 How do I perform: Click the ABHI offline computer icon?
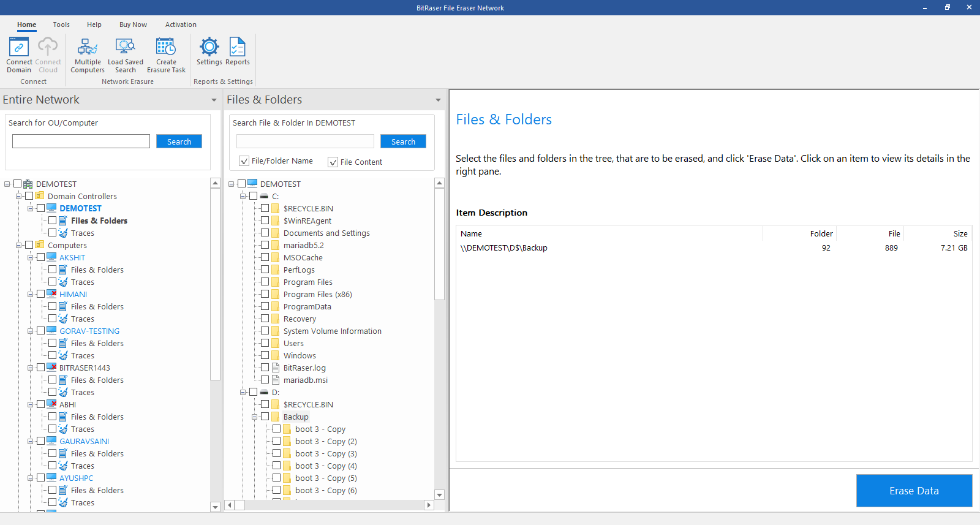click(x=51, y=404)
